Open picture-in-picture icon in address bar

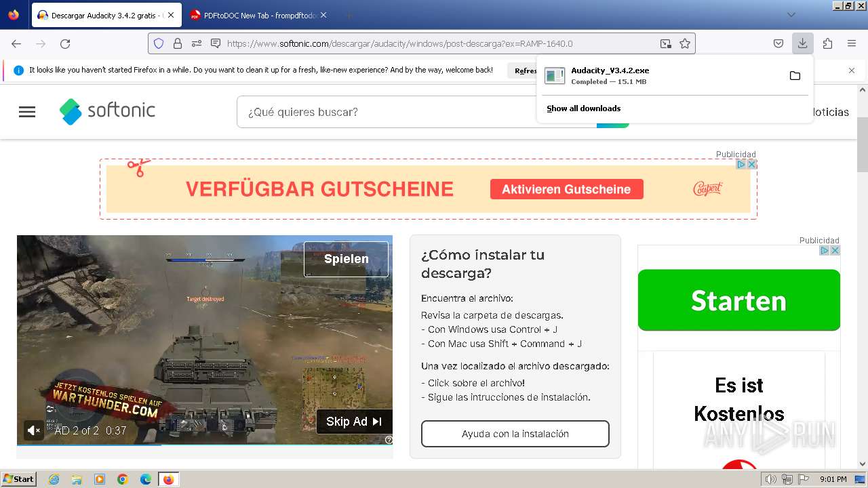pyautogui.click(x=666, y=43)
